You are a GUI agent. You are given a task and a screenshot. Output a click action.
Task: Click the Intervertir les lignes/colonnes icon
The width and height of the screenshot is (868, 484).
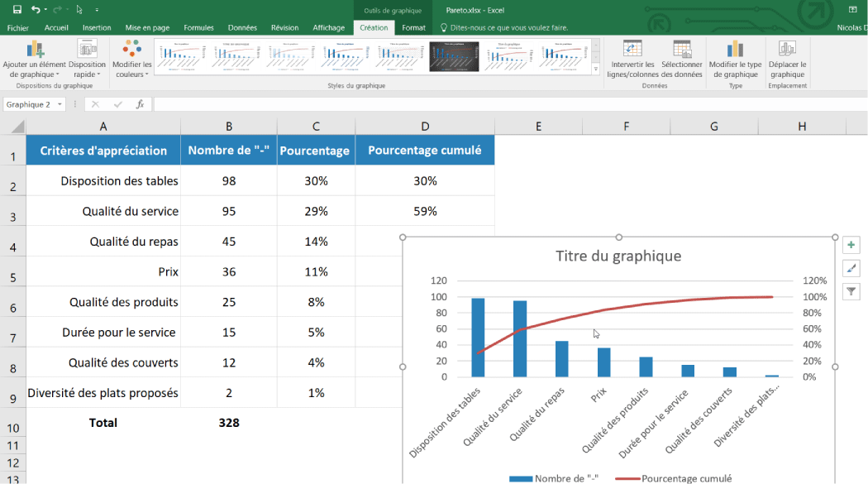pyautogui.click(x=633, y=58)
